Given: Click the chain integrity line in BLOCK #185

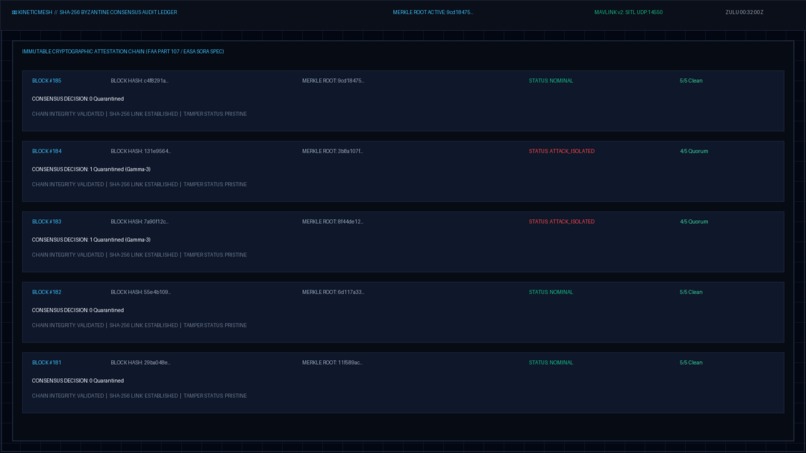Looking at the screenshot, I should click(139, 114).
